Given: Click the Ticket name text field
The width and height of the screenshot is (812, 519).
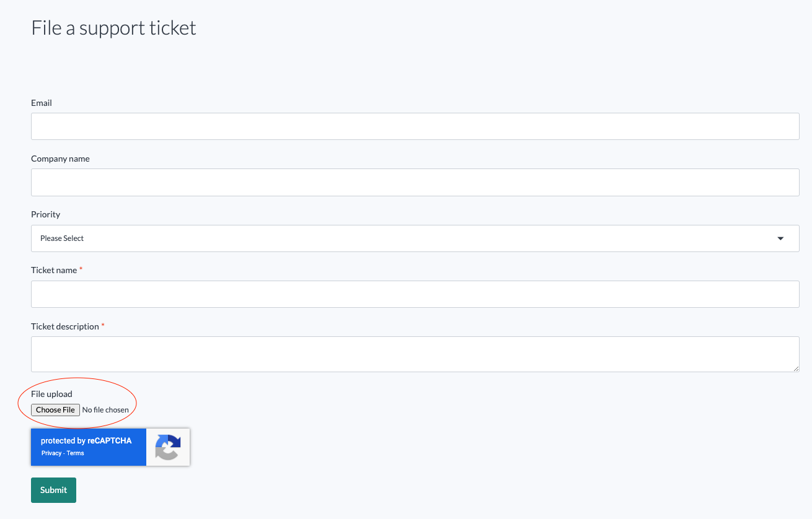Looking at the screenshot, I should 415,294.
